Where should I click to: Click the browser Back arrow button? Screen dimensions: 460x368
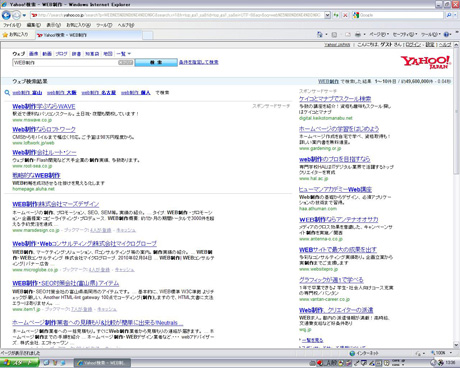(x=6, y=15)
